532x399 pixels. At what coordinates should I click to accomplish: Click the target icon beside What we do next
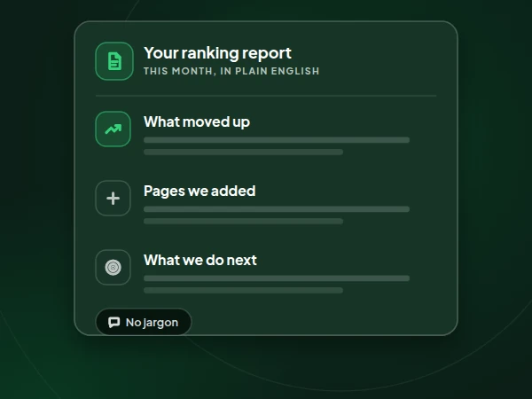pos(113,268)
